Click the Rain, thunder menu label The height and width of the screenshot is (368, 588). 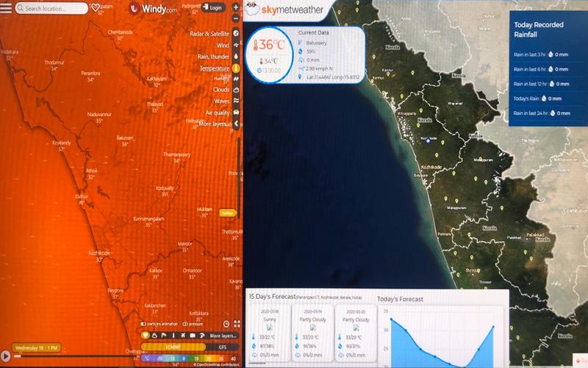[x=213, y=57]
